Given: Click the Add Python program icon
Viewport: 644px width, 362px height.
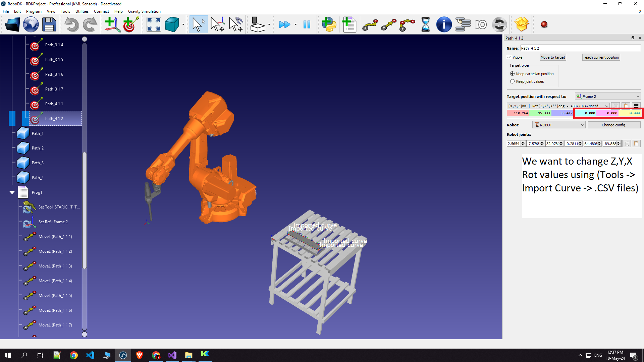Looking at the screenshot, I should (x=329, y=24).
